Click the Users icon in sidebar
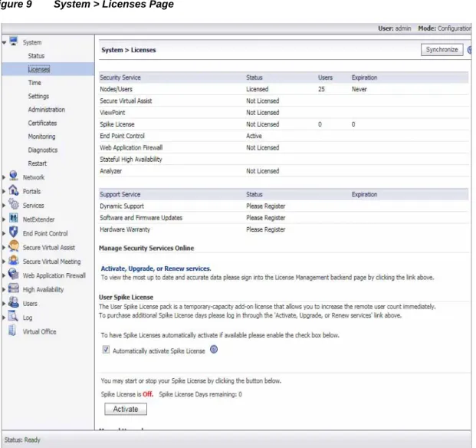Screen dimensions: 476x448 [x=13, y=302]
